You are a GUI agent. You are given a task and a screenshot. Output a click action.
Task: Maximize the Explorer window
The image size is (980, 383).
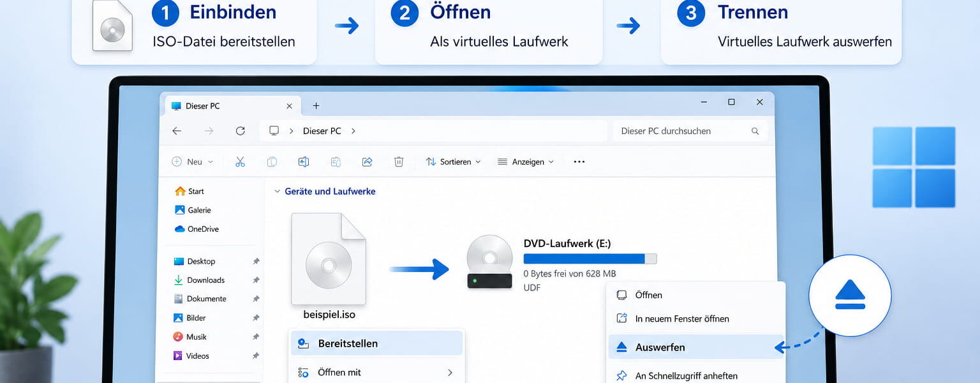(732, 102)
